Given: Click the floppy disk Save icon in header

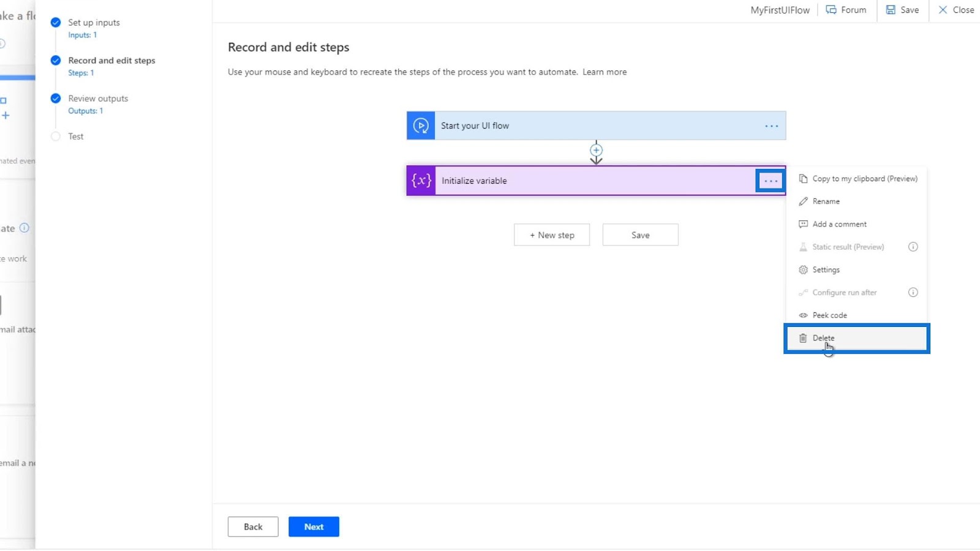Looking at the screenshot, I should [891, 10].
